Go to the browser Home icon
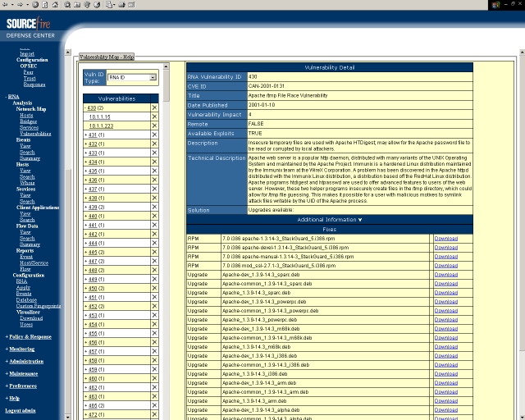Image resolution: width=525 pixels, height=420 pixels. (55, 5)
